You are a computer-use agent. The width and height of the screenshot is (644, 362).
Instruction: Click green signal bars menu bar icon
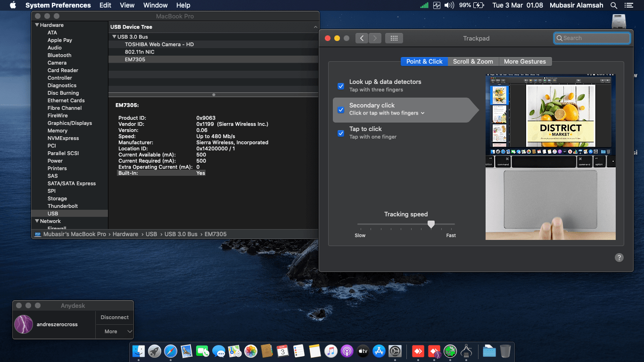tap(424, 5)
